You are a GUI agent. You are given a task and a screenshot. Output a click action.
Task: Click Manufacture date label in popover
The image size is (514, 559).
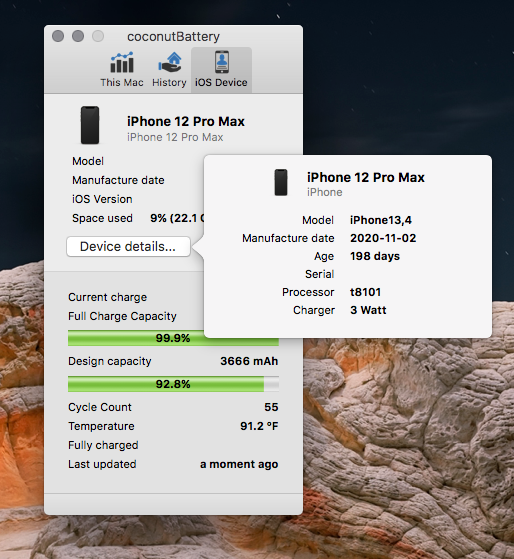tap(288, 238)
